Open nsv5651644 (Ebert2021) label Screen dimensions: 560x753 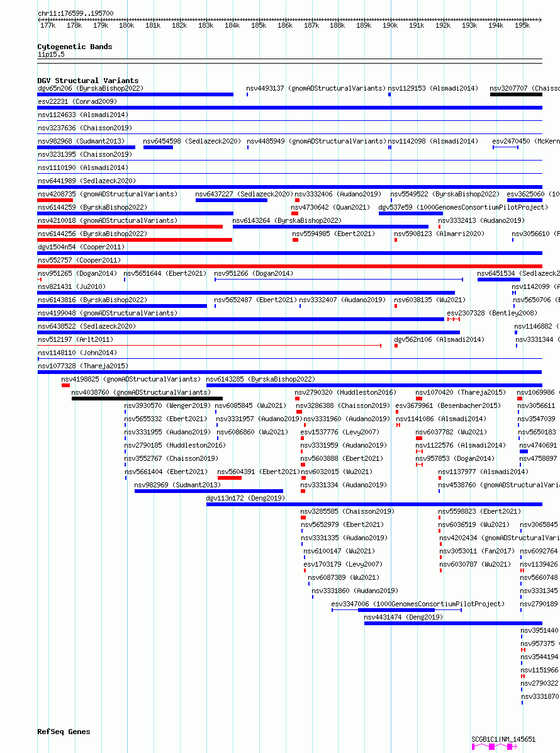pos(165,273)
